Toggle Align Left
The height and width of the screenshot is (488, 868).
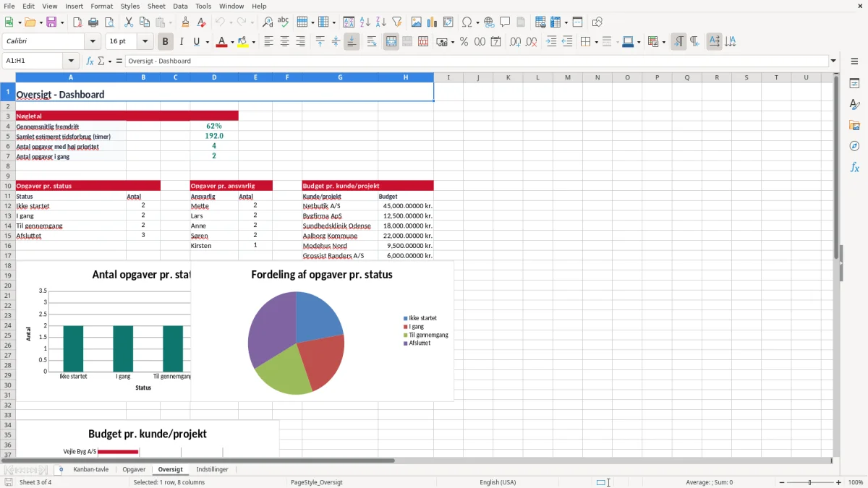(x=268, y=42)
